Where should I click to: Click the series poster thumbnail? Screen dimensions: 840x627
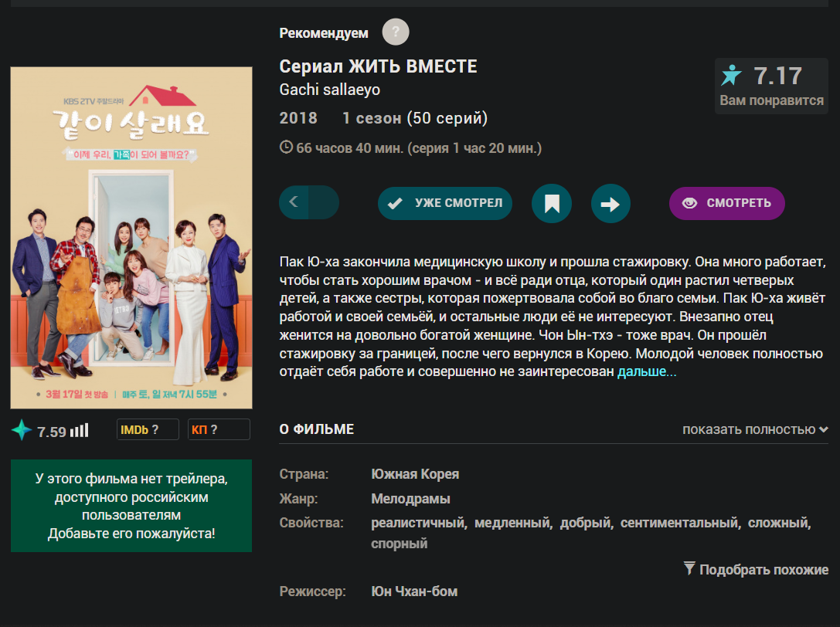(131, 238)
